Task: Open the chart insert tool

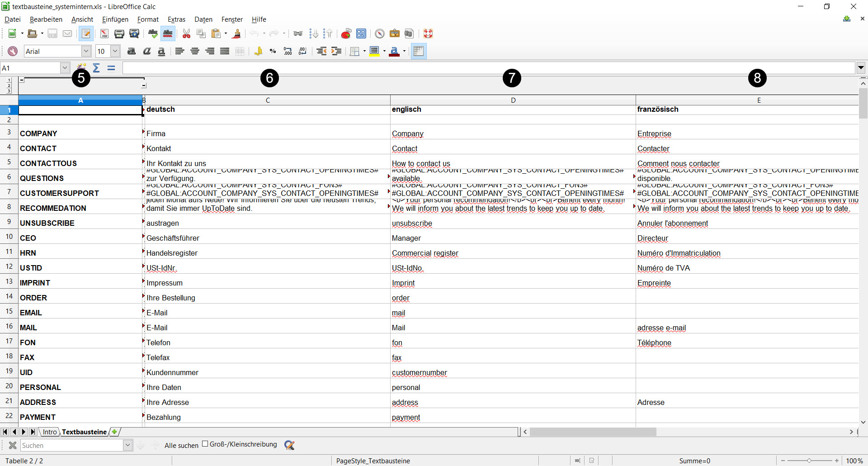Action: pyautogui.click(x=346, y=33)
